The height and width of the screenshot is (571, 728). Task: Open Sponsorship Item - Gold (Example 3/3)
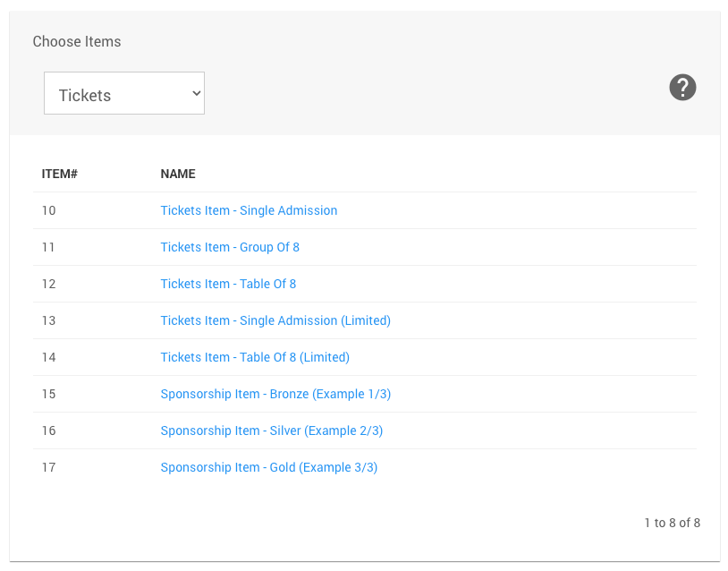coord(269,467)
